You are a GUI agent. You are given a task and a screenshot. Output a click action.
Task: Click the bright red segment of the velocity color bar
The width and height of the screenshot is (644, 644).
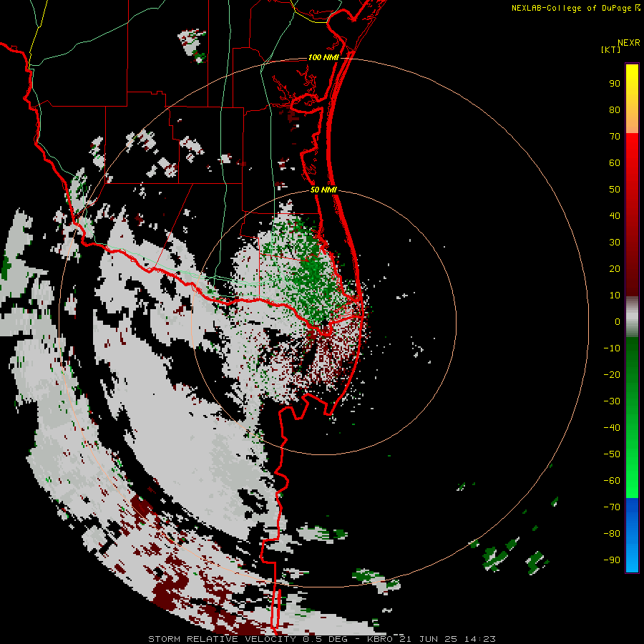pyautogui.click(x=632, y=214)
